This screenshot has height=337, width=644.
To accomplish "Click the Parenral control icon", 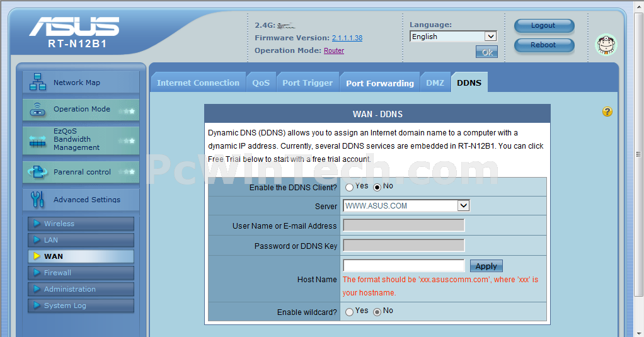I will click(37, 171).
